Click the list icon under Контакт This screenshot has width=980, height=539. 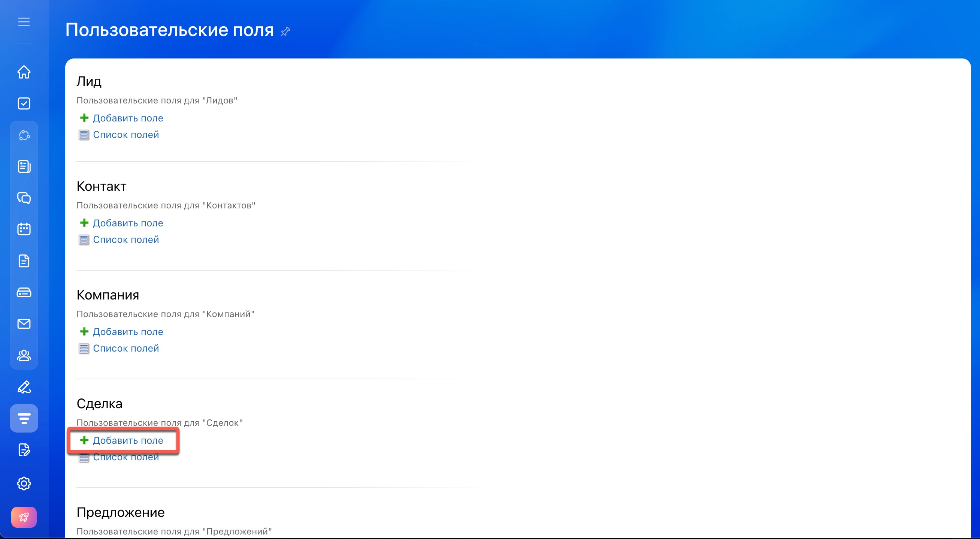click(84, 240)
